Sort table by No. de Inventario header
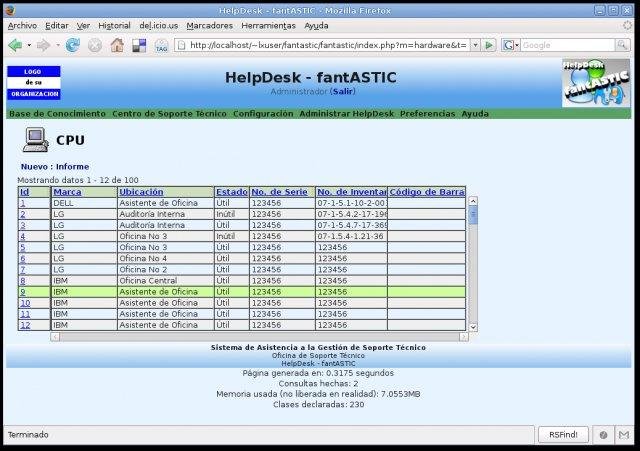Screen dimensions: 640x451 352,192
